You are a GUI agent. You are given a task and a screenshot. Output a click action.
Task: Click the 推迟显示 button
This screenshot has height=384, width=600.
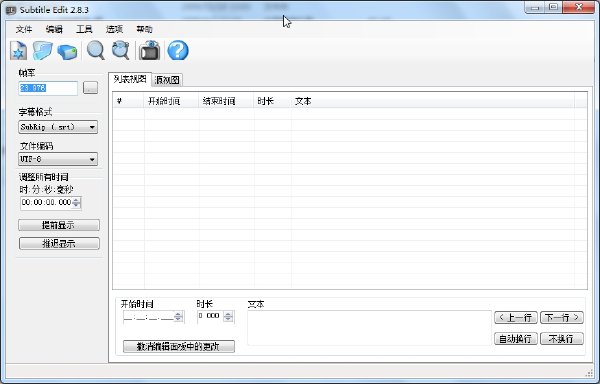pyautogui.click(x=59, y=243)
